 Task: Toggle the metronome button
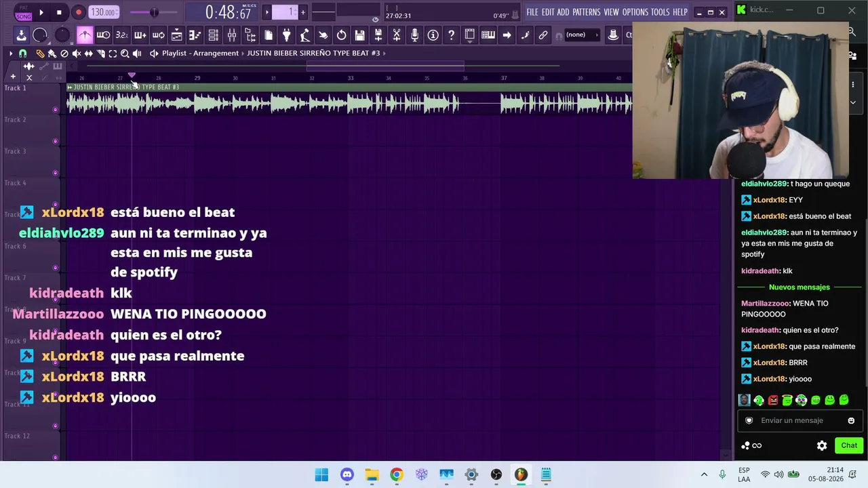85,35
